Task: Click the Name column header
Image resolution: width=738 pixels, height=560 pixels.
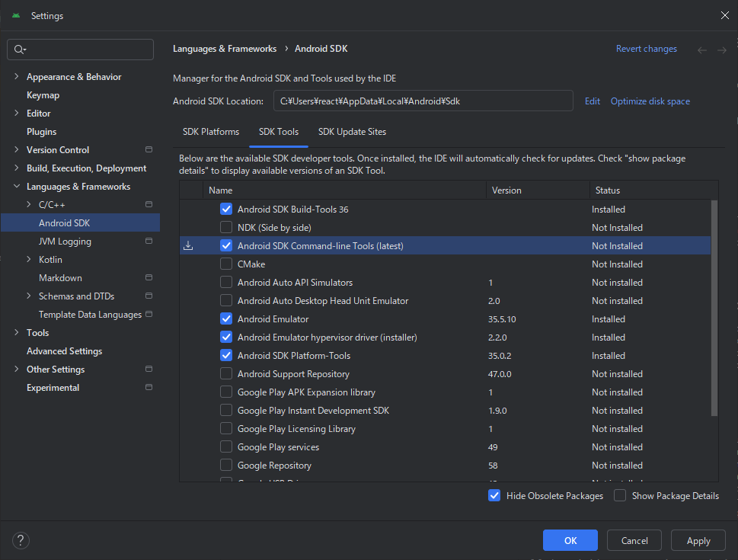Action: [344, 190]
